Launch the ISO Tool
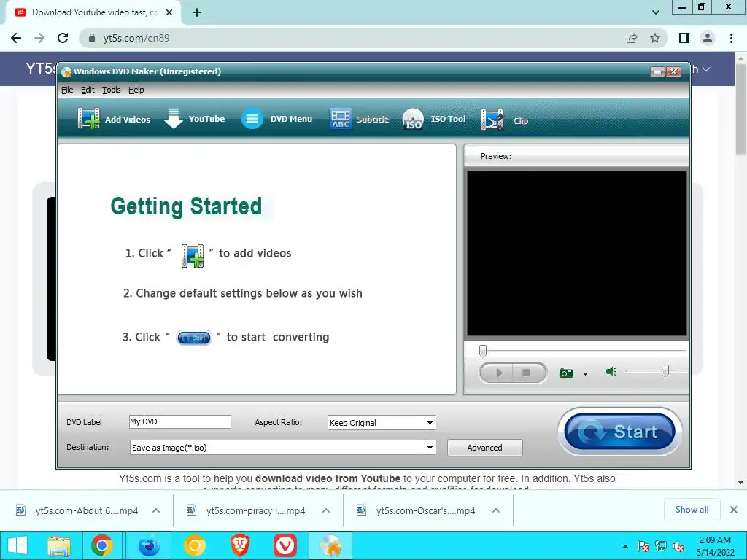This screenshot has height=560, width=747. [x=434, y=119]
